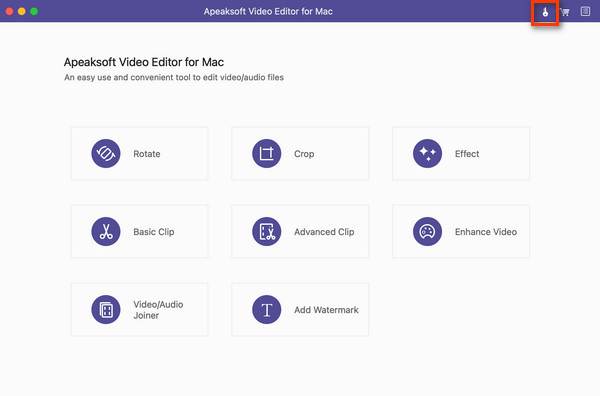The width and height of the screenshot is (600, 396).
Task: Open the Video/Audio Joiner label
Action: (158, 310)
